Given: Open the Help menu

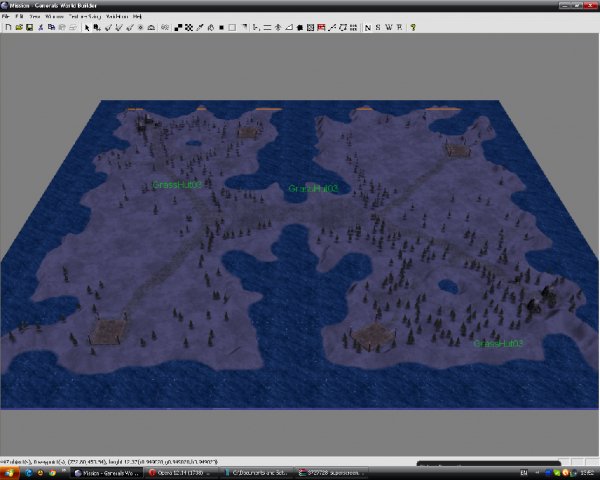Looking at the screenshot, I should [x=137, y=16].
